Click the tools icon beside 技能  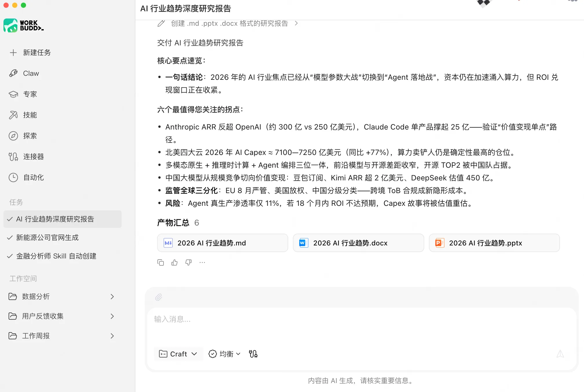click(x=13, y=115)
